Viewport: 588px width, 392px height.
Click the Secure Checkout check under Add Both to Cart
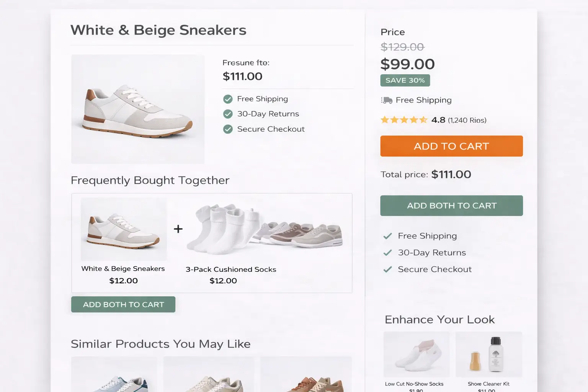388,269
